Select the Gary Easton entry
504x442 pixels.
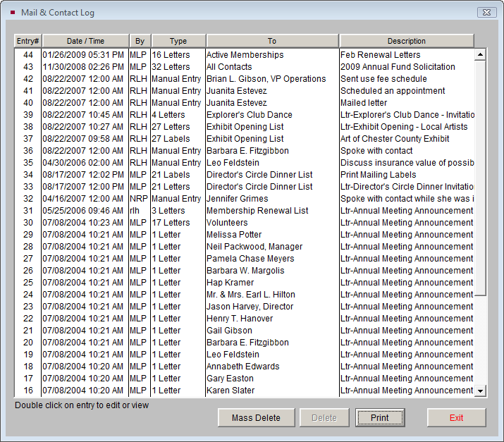click(245, 379)
